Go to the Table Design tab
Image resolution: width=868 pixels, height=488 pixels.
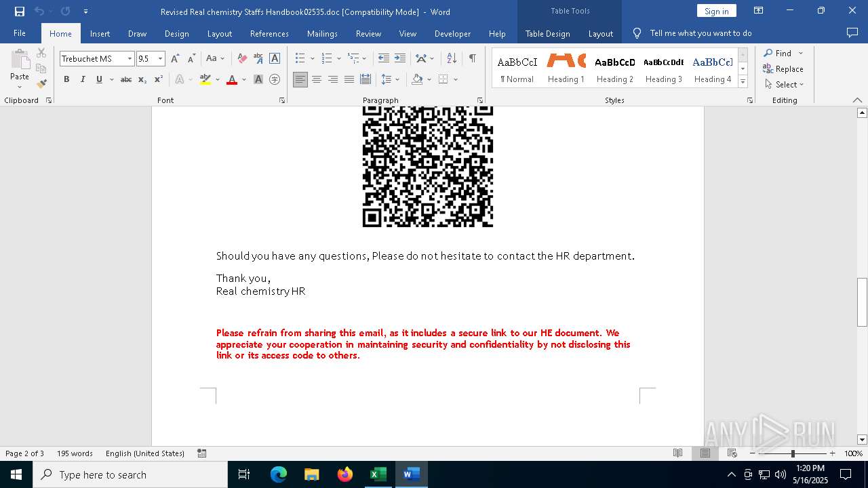(547, 33)
